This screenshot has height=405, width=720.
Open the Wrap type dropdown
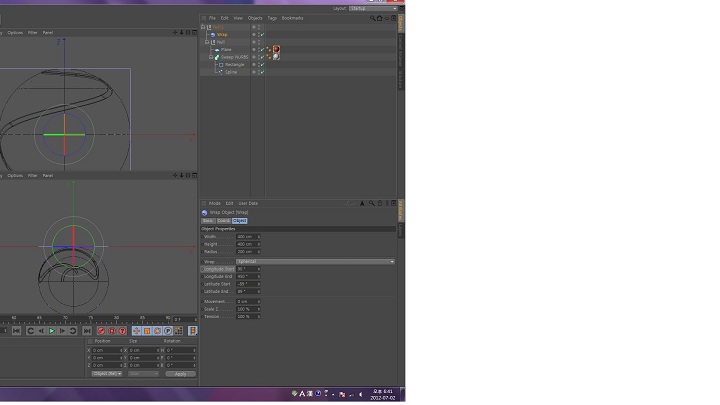(315, 262)
